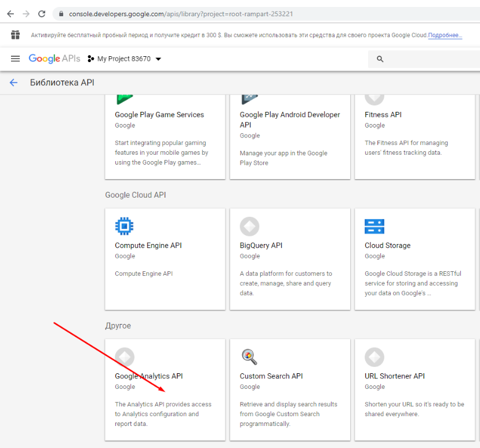Click the browser forward arrow
This screenshot has width=480, height=448.
(x=26, y=14)
